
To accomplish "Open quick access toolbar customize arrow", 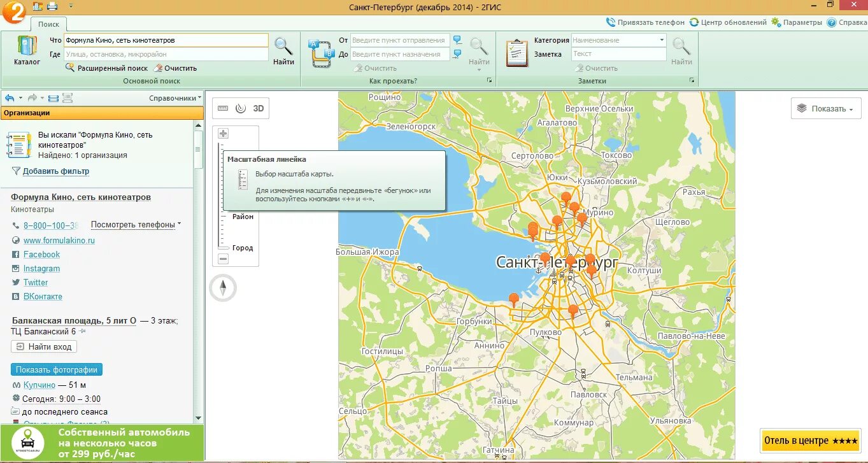I will pyautogui.click(x=71, y=6).
